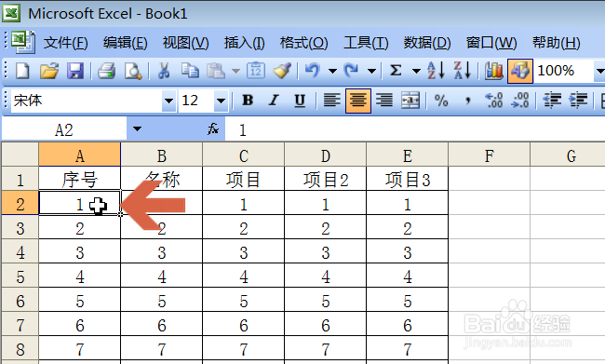Viewport: 605px width, 364px height.
Task: Open the 文件(F) menu
Action: coord(65,43)
